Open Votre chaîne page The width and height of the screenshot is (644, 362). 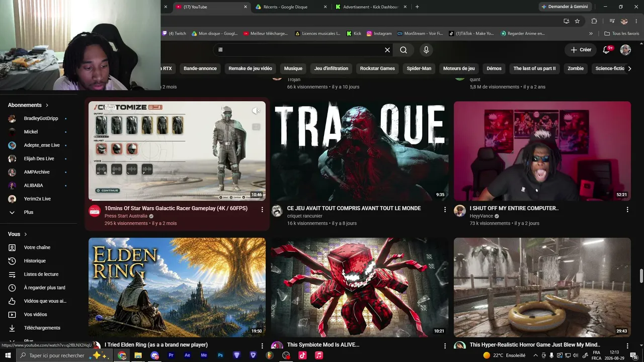(x=37, y=247)
